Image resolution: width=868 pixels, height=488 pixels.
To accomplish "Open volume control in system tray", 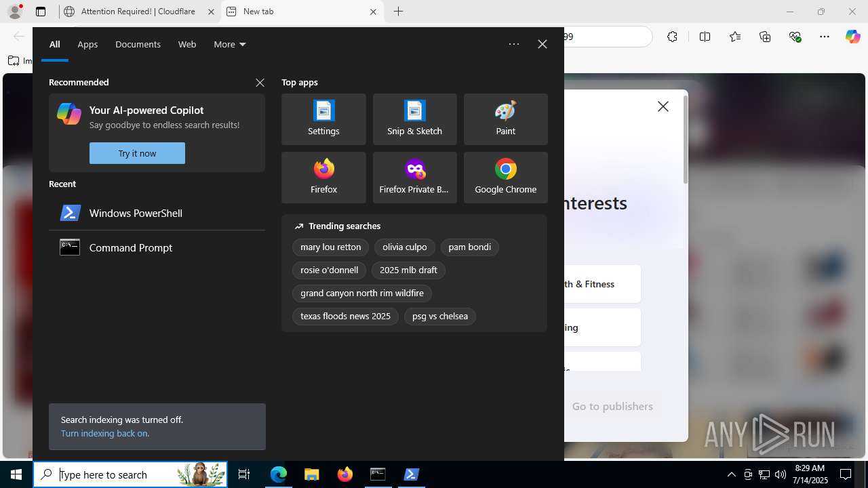I will pyautogui.click(x=780, y=474).
